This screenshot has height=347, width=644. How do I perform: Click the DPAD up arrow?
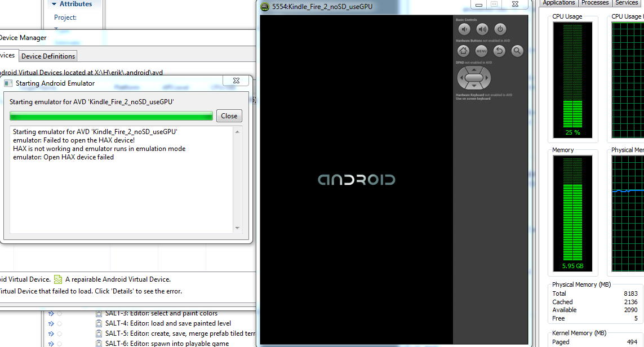(474, 70)
